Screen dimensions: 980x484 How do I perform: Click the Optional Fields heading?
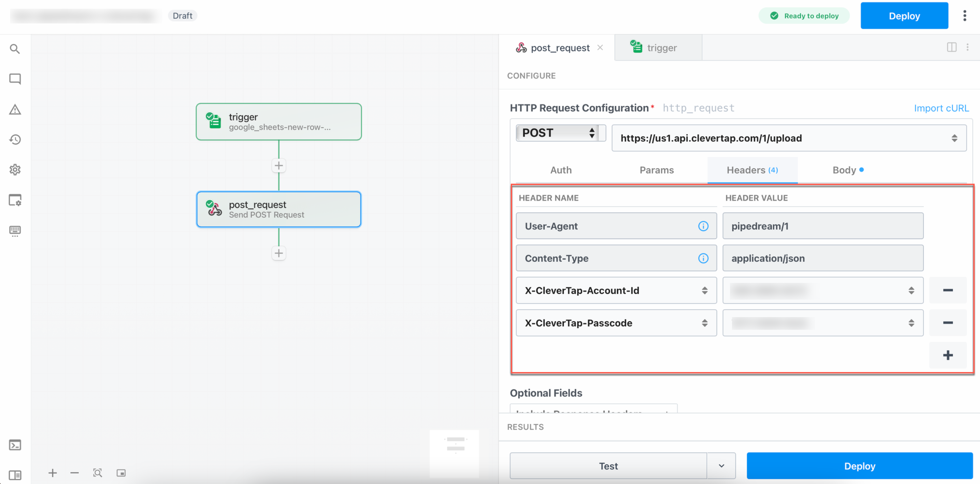pyautogui.click(x=546, y=393)
